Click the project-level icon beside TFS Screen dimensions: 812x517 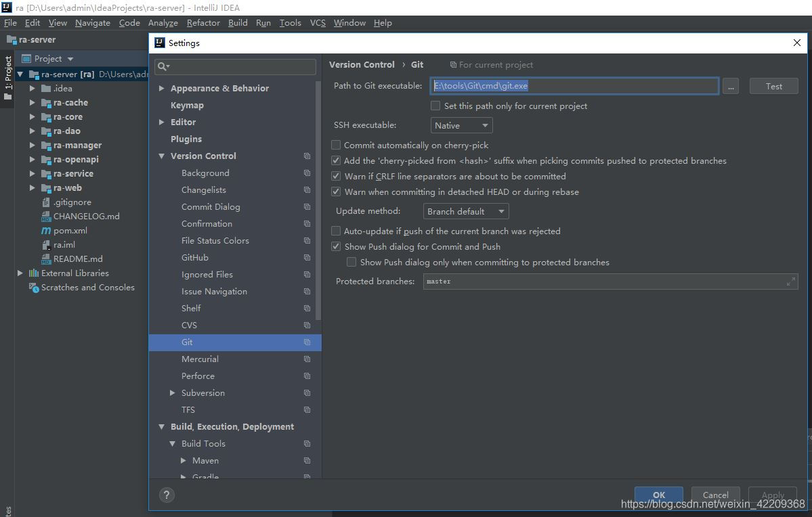point(307,409)
